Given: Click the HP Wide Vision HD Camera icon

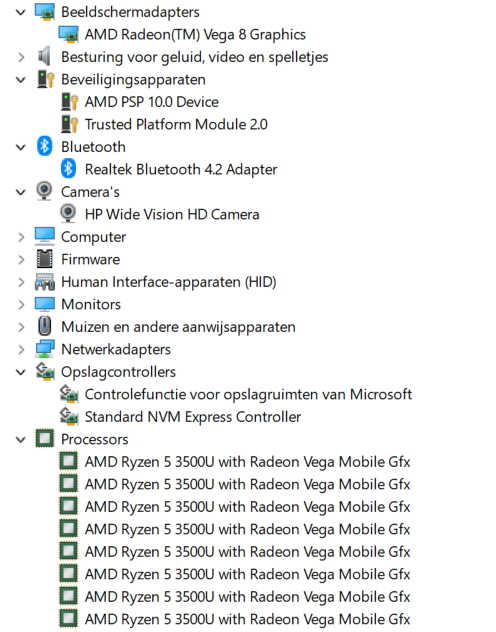Looking at the screenshot, I should pyautogui.click(x=68, y=214).
